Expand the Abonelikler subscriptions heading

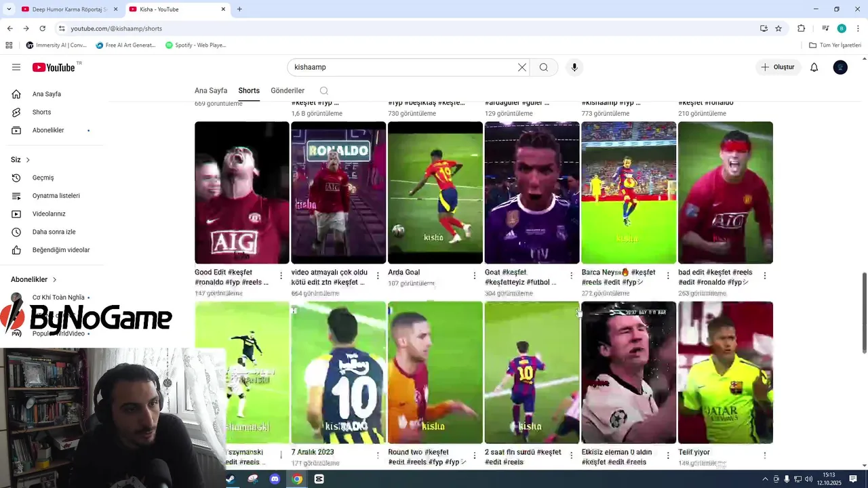point(34,279)
